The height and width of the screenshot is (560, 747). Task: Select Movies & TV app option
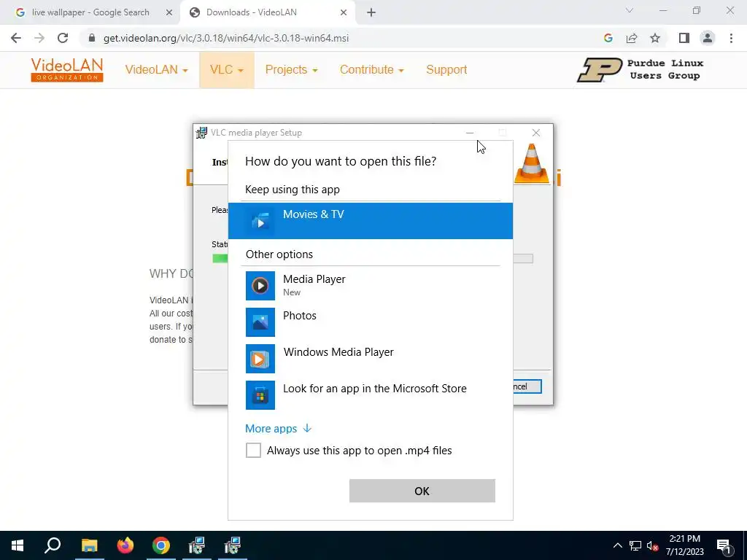pos(370,220)
